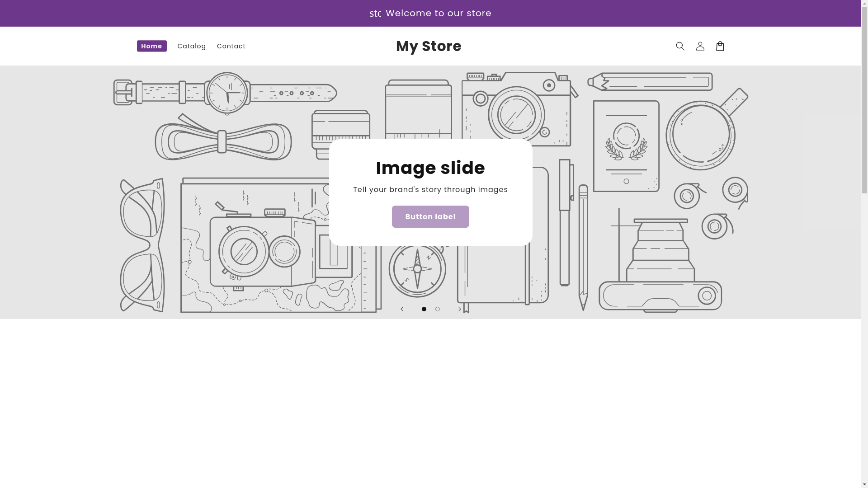The image size is (868, 488).
Task: Click the Image slide heading text
Action: click(x=430, y=168)
